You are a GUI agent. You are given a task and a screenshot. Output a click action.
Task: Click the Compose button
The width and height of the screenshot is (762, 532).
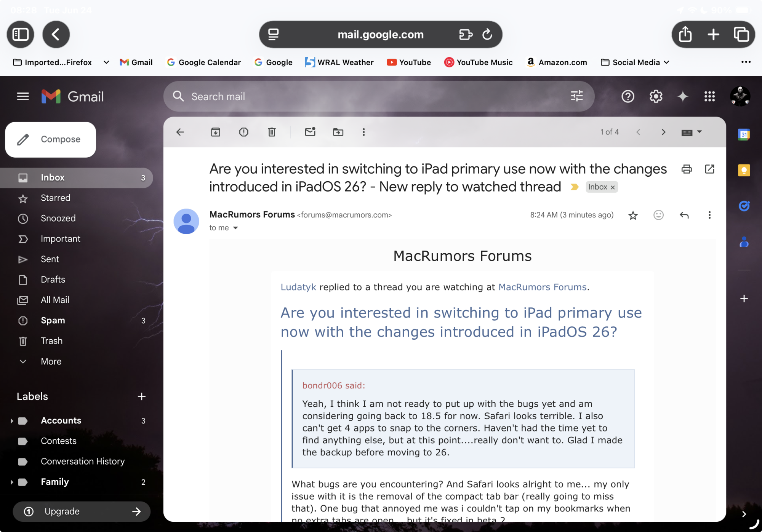pyautogui.click(x=51, y=139)
